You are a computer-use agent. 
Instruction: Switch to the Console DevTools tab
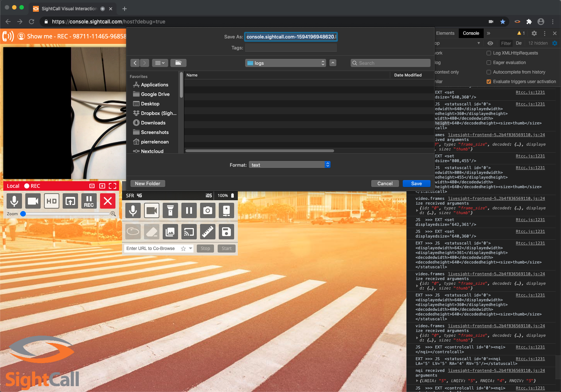(x=471, y=33)
